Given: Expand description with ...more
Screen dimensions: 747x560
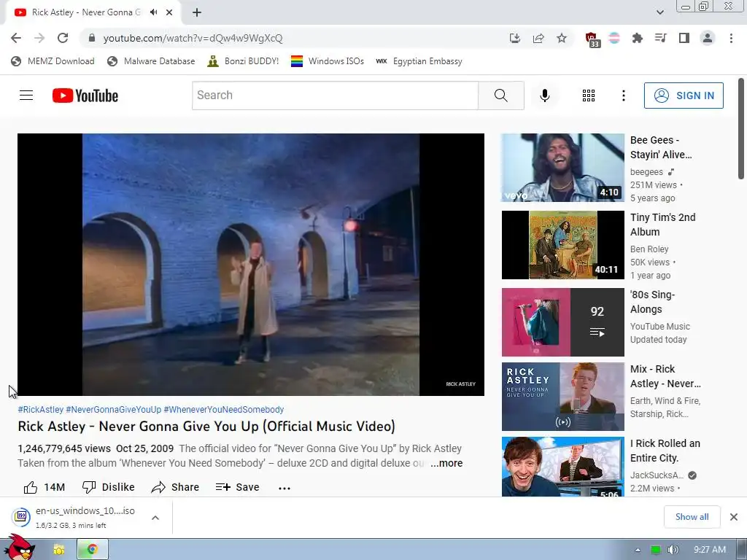Looking at the screenshot, I should click(x=446, y=463).
